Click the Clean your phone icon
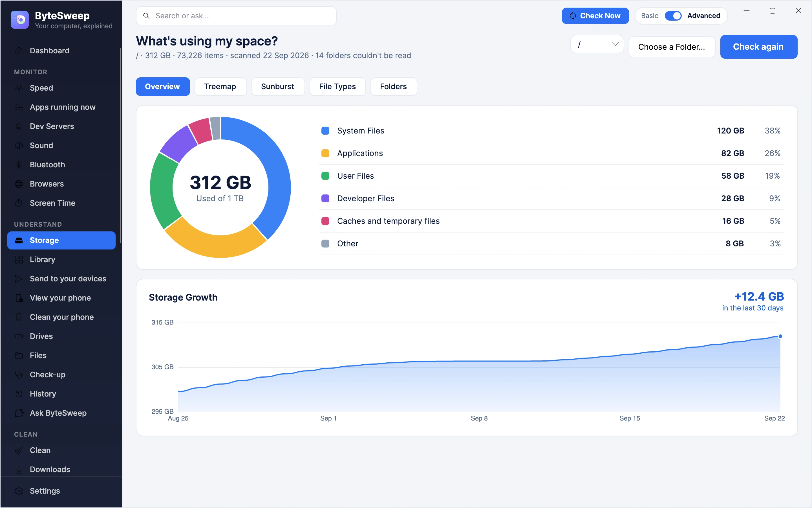Image resolution: width=812 pixels, height=508 pixels. (19, 317)
